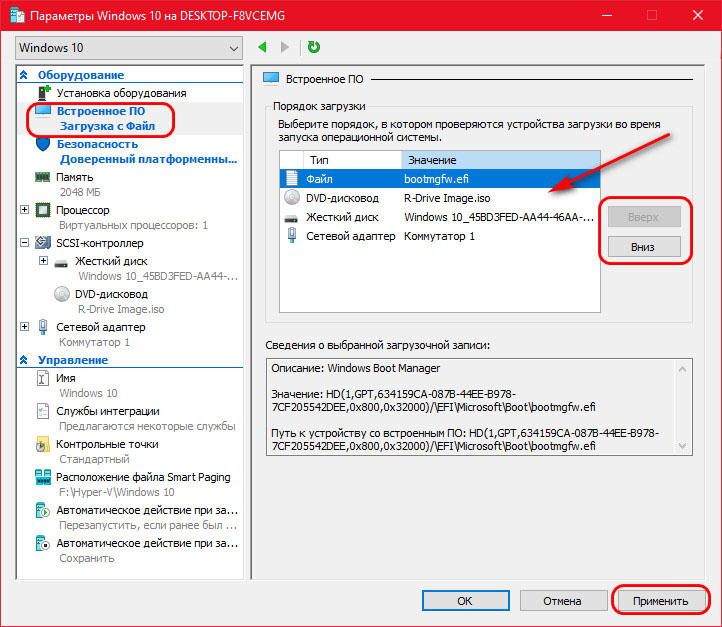Collapse the SCSI controller tree node

pos(25,243)
